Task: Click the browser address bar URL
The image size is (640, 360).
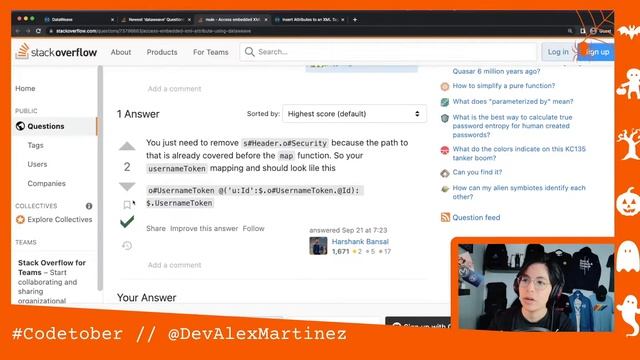Action: coord(153,31)
